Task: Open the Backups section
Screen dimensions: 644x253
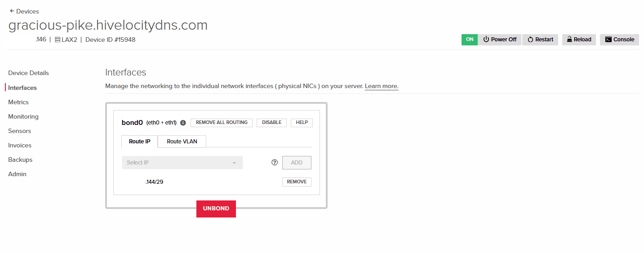Action: (20, 160)
